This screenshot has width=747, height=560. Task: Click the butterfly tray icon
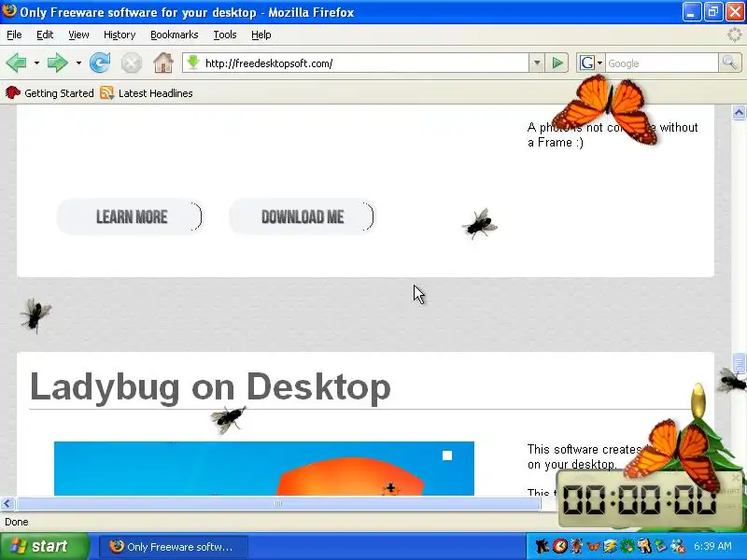click(593, 546)
